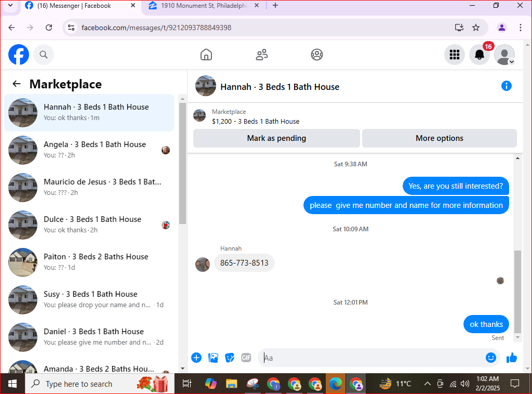Viewport: 532px width, 394px height.
Task: Go back using the Marketplace back arrow
Action: click(x=16, y=84)
